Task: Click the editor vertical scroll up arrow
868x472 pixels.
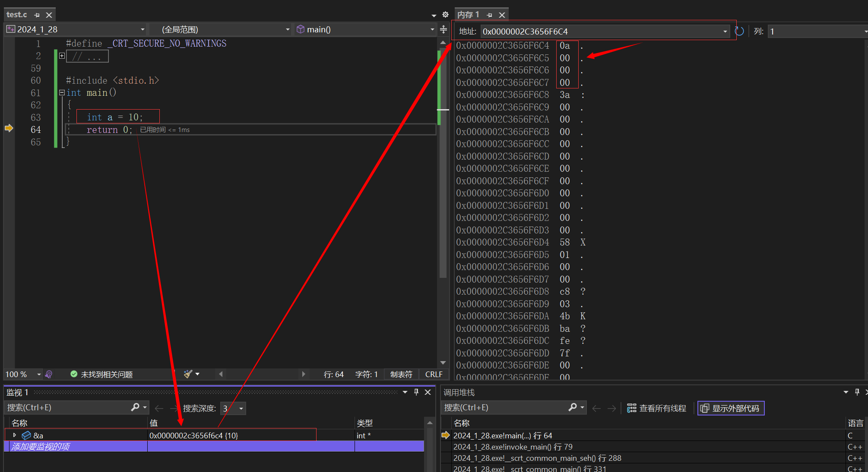Action: click(x=443, y=43)
